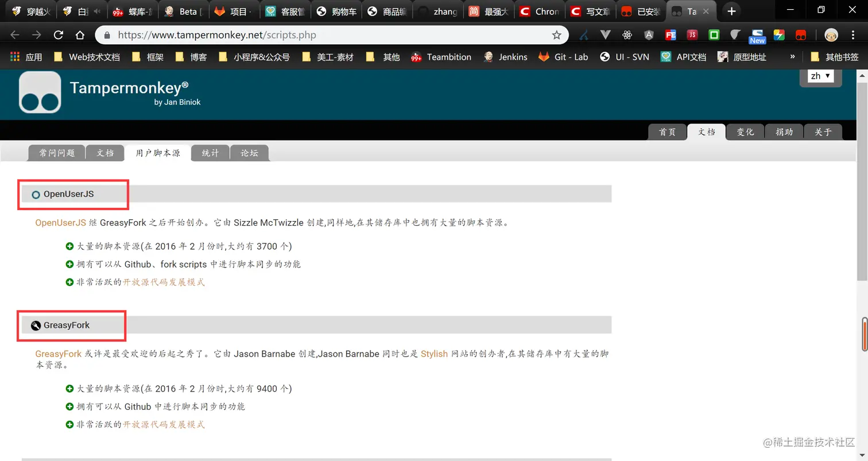Open the Jenkins bookmark

click(505, 57)
